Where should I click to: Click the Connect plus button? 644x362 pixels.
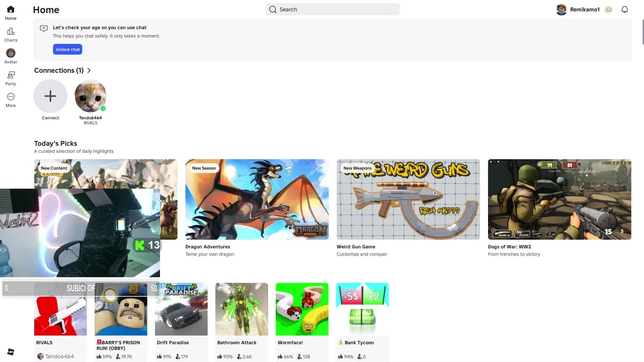pyautogui.click(x=50, y=96)
